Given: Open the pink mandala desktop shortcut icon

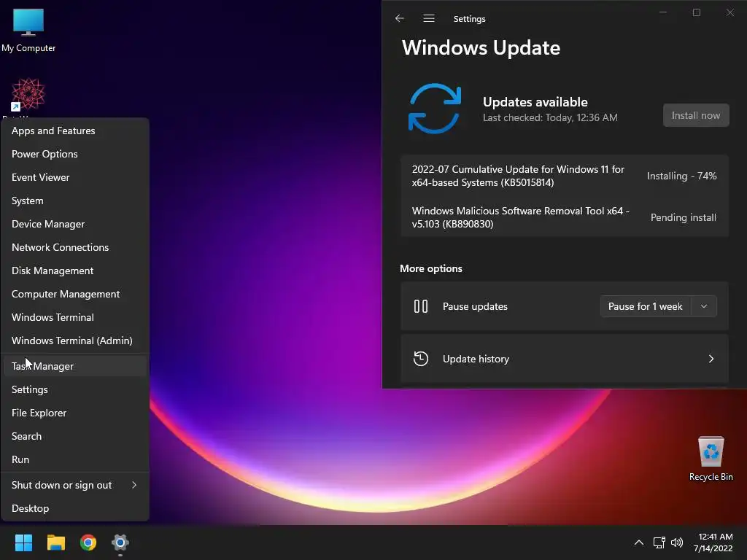Looking at the screenshot, I should [28, 94].
